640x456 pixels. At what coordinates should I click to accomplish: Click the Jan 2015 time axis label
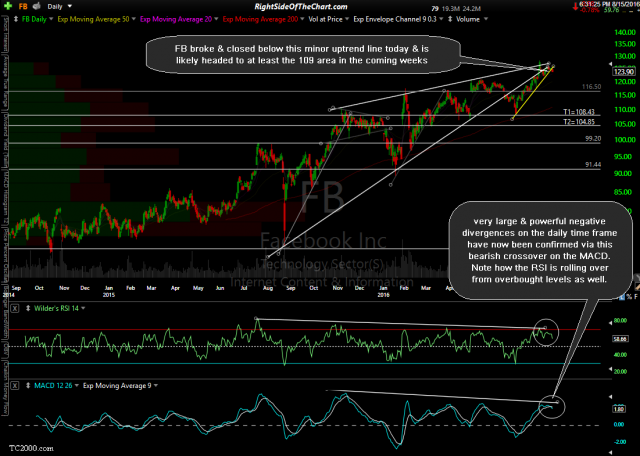[109, 291]
